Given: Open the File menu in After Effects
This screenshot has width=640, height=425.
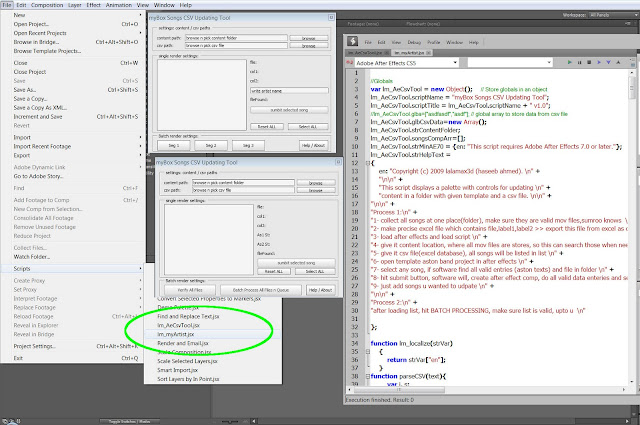Looking at the screenshot, I should coord(7,5).
